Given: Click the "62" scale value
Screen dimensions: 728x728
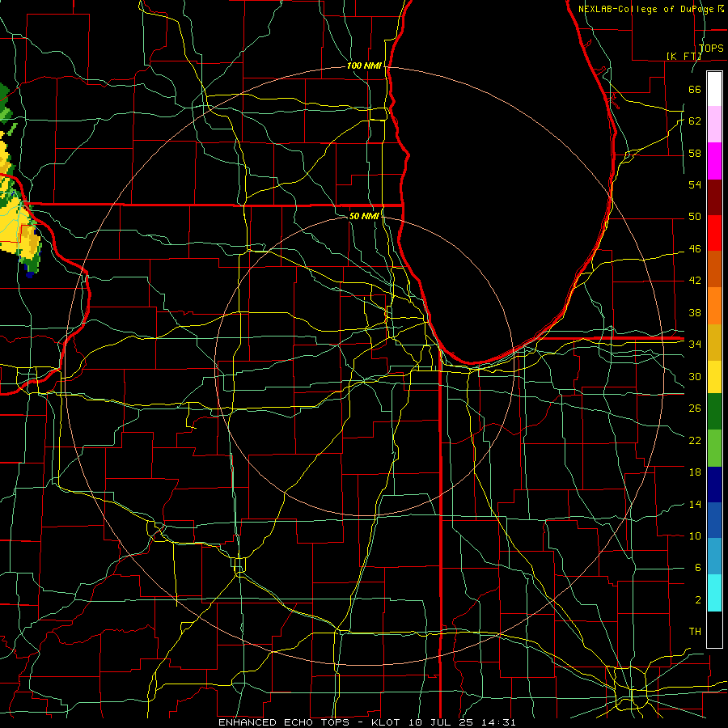Looking at the screenshot, I should pyautogui.click(x=695, y=121).
